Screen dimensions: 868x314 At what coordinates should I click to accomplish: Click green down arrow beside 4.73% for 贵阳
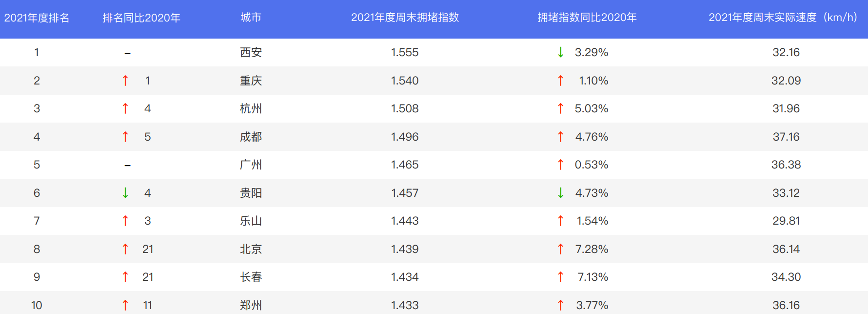pos(560,193)
